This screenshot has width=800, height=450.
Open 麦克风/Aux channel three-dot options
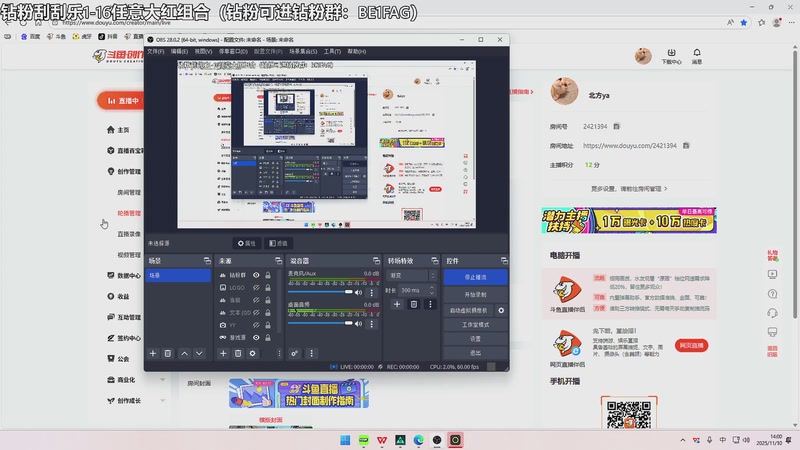(x=372, y=292)
